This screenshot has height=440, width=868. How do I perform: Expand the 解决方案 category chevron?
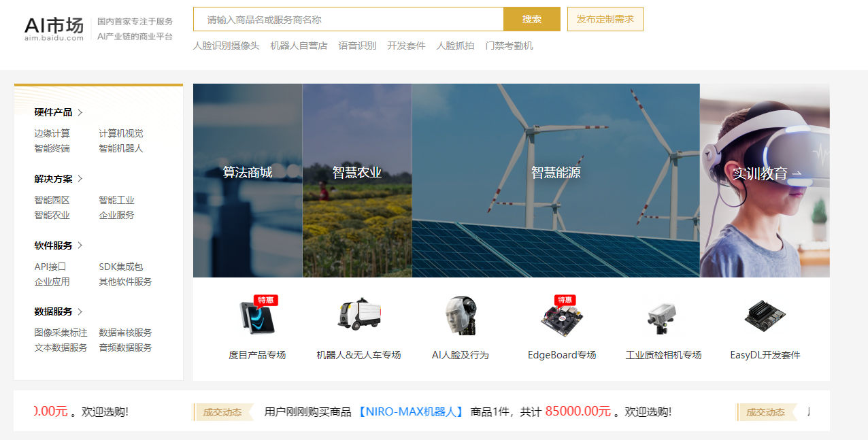(80, 179)
